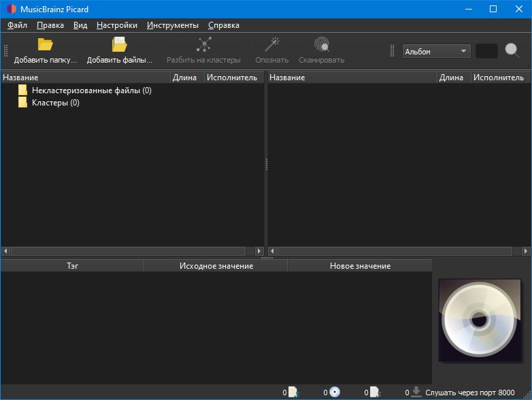
Task: Click the Слушать через порт 8000 label
Action: point(469,393)
